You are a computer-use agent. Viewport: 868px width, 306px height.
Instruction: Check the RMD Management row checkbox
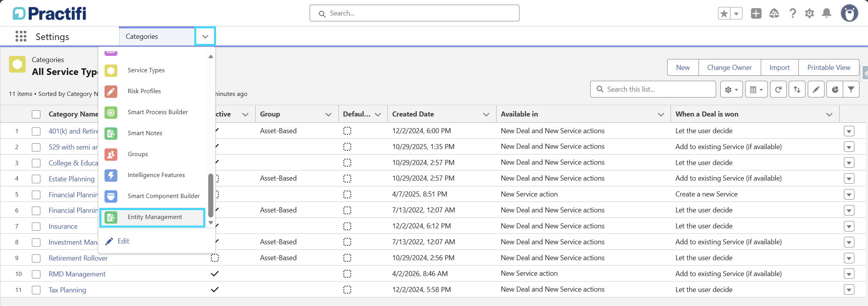coord(36,274)
